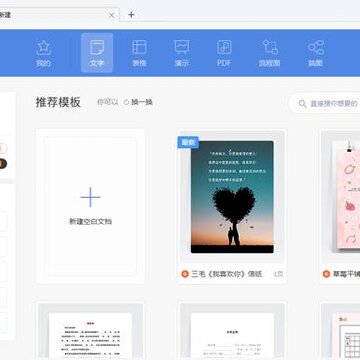360x360 pixels.
Task: Open the 流程图 flowchart tab
Action: tap(270, 53)
